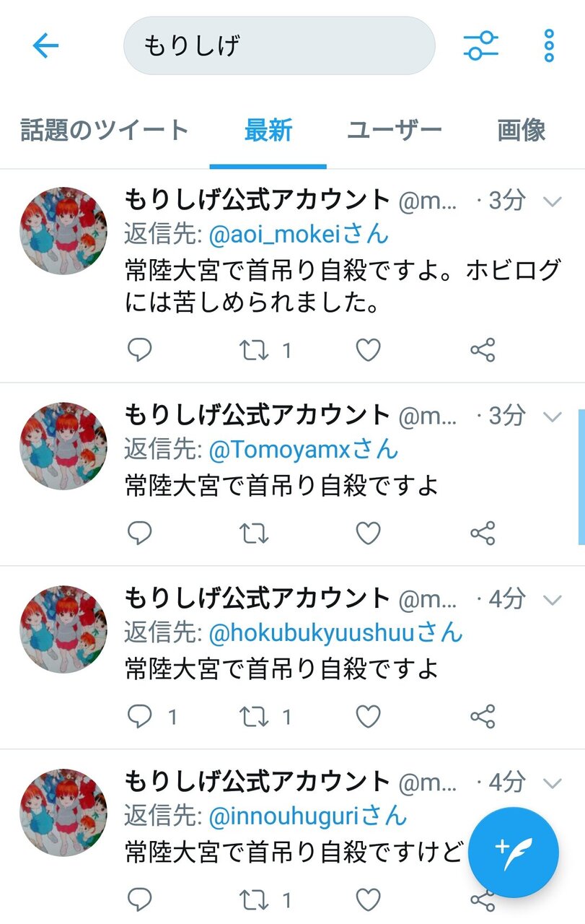
Task: Share the tweet replying to @Tomoyamx
Action: (483, 533)
